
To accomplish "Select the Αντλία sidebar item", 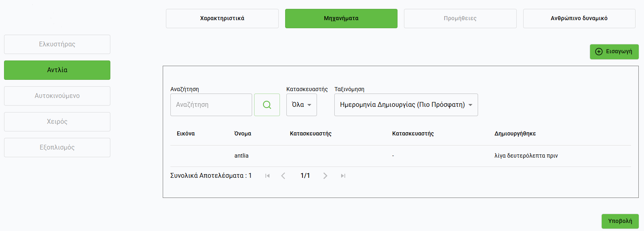I will (x=57, y=70).
